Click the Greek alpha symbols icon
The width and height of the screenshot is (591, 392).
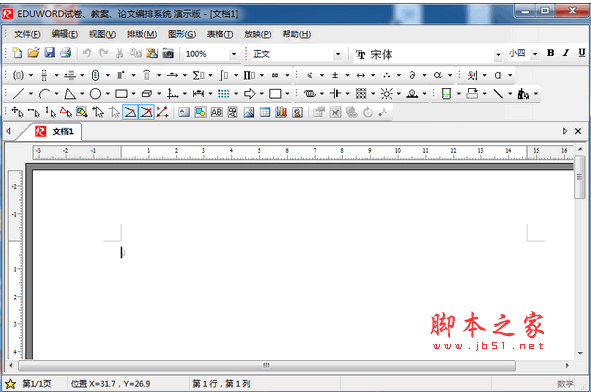point(438,75)
